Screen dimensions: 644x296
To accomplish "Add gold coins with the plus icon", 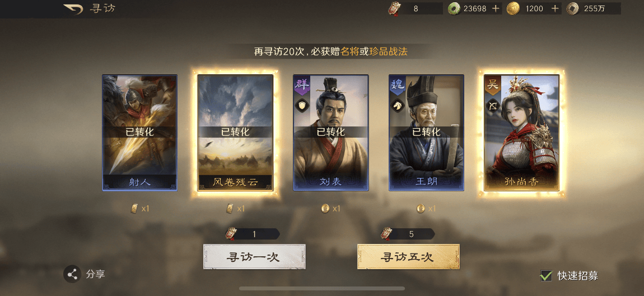I will click(555, 8).
